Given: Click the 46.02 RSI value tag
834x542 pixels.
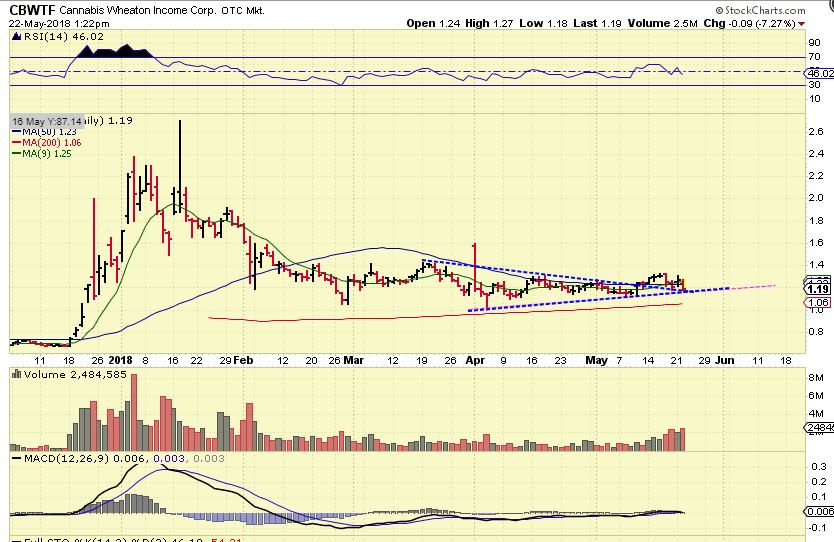Looking at the screenshot, I should pyautogui.click(x=820, y=73).
